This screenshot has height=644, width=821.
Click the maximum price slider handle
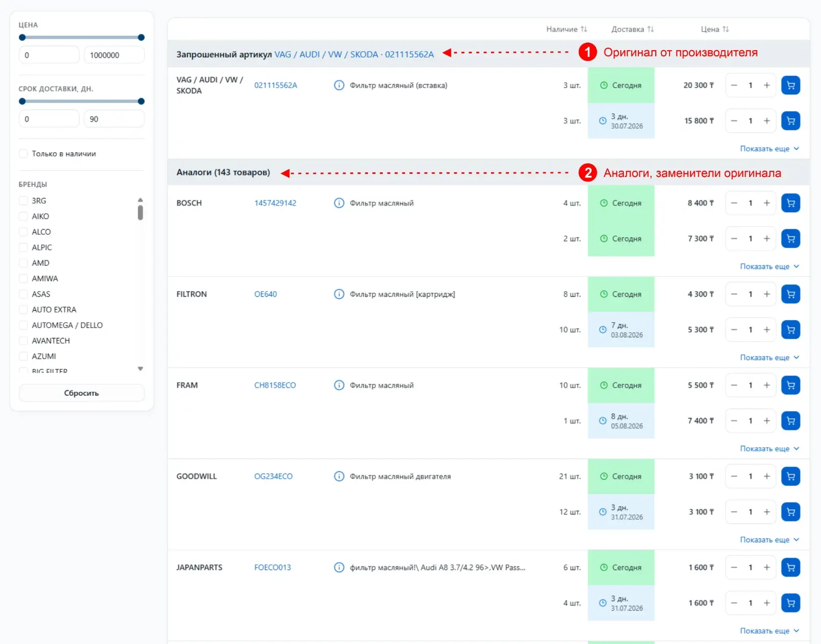pos(141,37)
